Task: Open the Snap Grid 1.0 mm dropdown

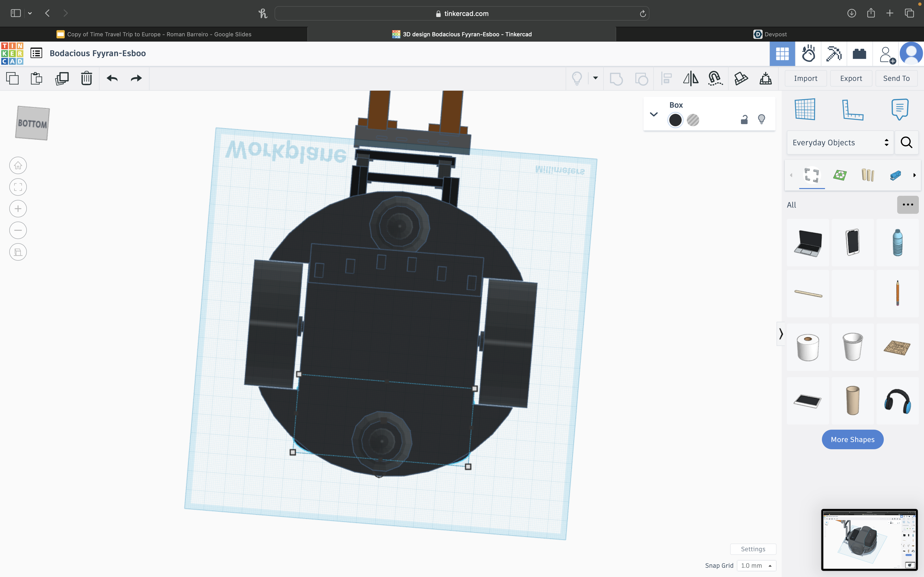Action: (756, 566)
